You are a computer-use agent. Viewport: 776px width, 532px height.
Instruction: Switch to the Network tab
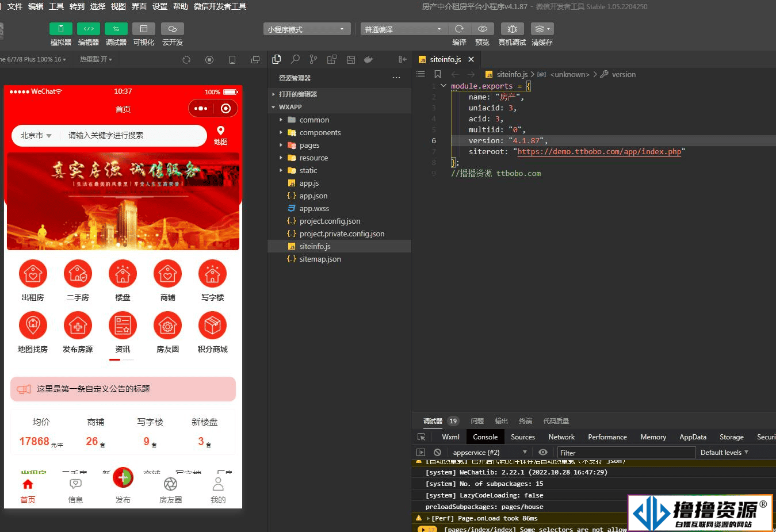[561, 437]
